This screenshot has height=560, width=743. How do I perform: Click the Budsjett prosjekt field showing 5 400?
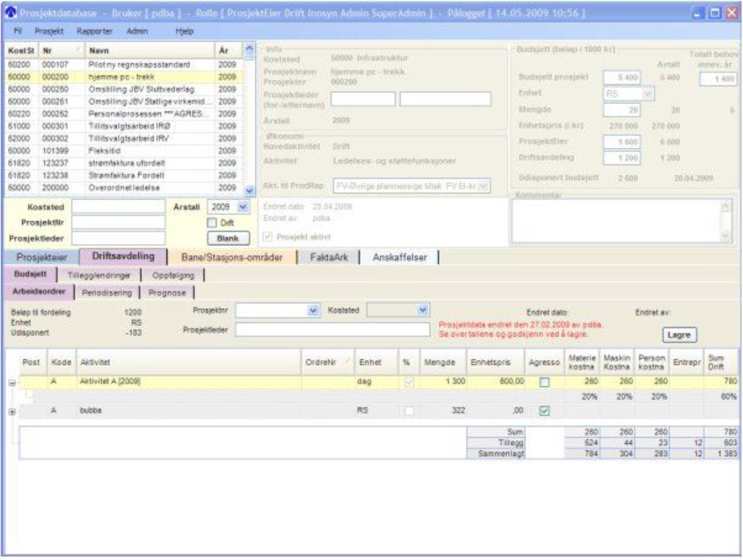pos(621,77)
